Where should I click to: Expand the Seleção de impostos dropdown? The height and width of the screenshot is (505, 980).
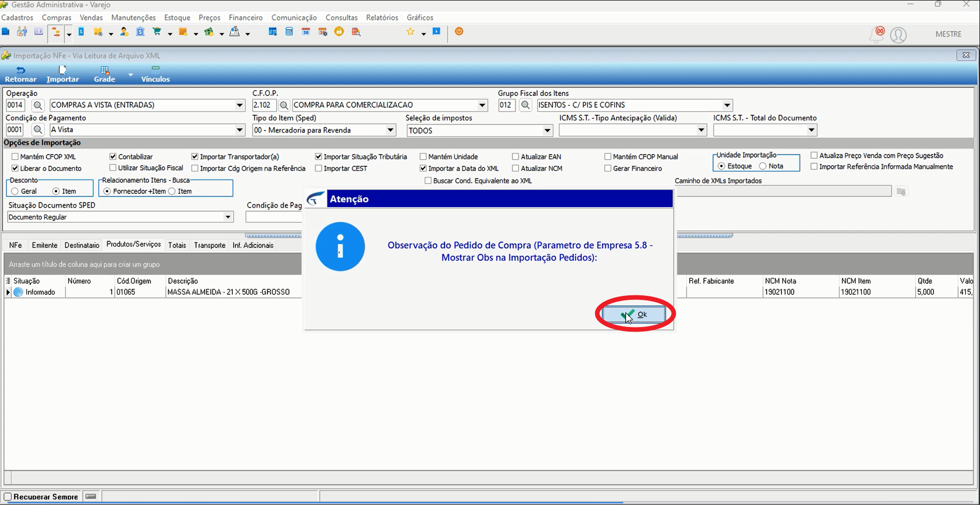(547, 131)
